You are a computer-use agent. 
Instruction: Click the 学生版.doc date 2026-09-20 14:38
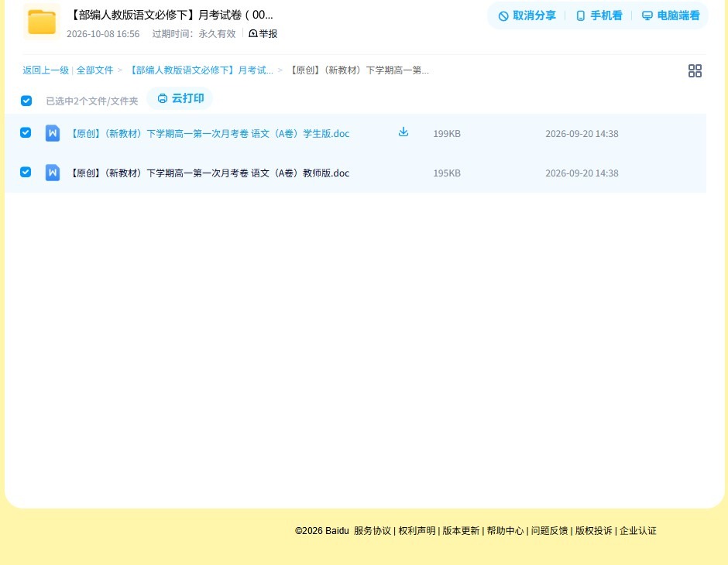point(582,134)
